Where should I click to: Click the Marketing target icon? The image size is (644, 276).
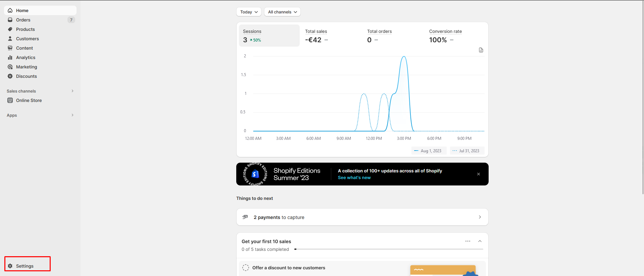[x=10, y=67]
